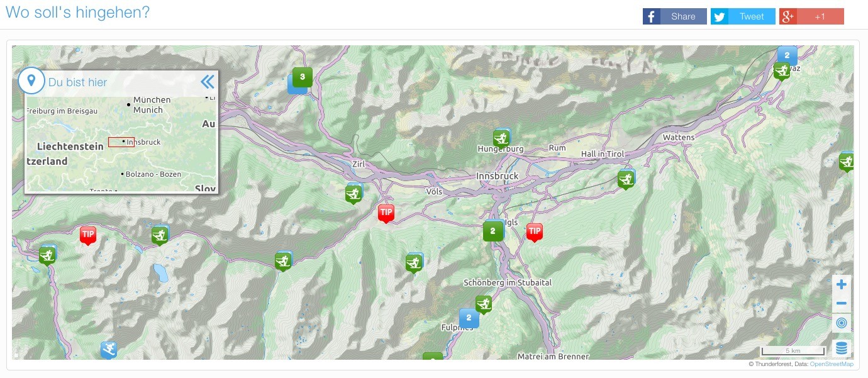Click the ski marker at Hungerburg
Viewport: 868px width, 378px height.
click(x=501, y=138)
